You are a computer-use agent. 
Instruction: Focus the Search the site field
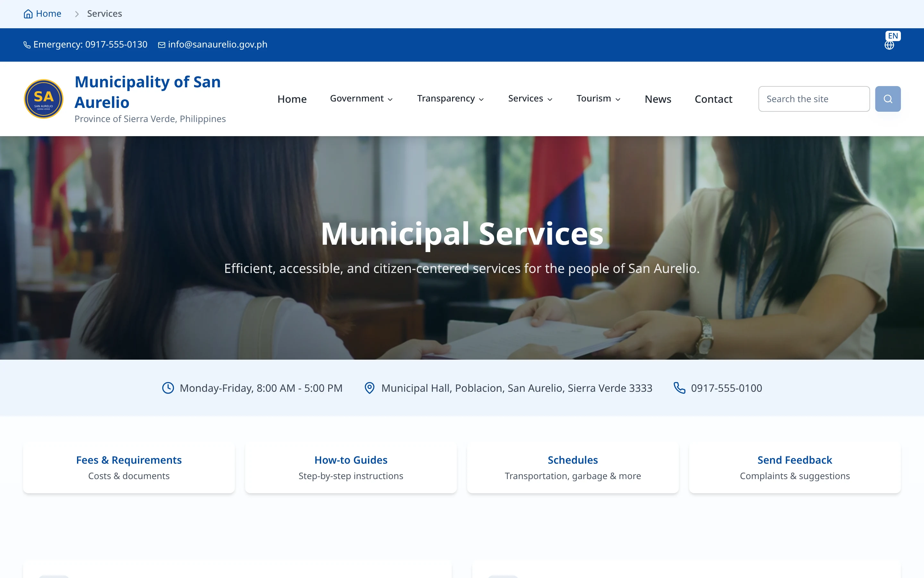coord(814,99)
